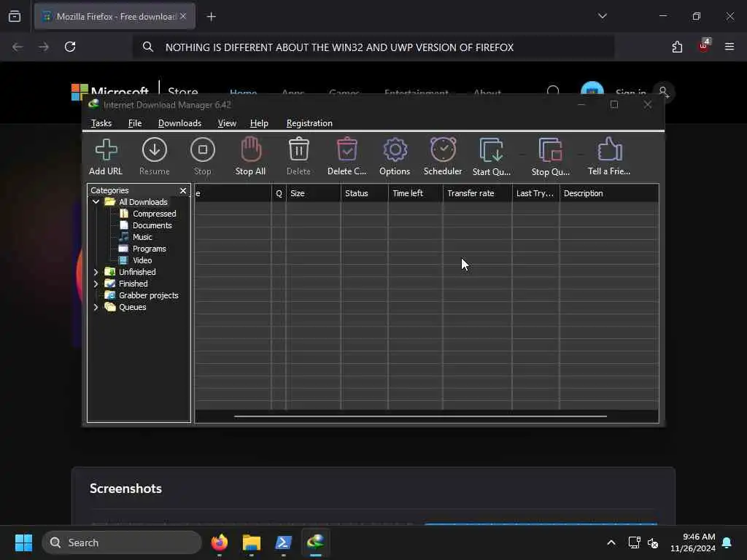Close the Categories panel
Viewport: 747px width, 560px height.
click(183, 190)
